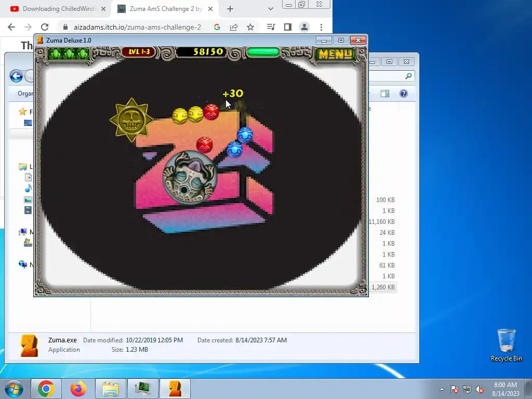
Task: Open Chrome tab search dropdown
Action: tap(270, 9)
